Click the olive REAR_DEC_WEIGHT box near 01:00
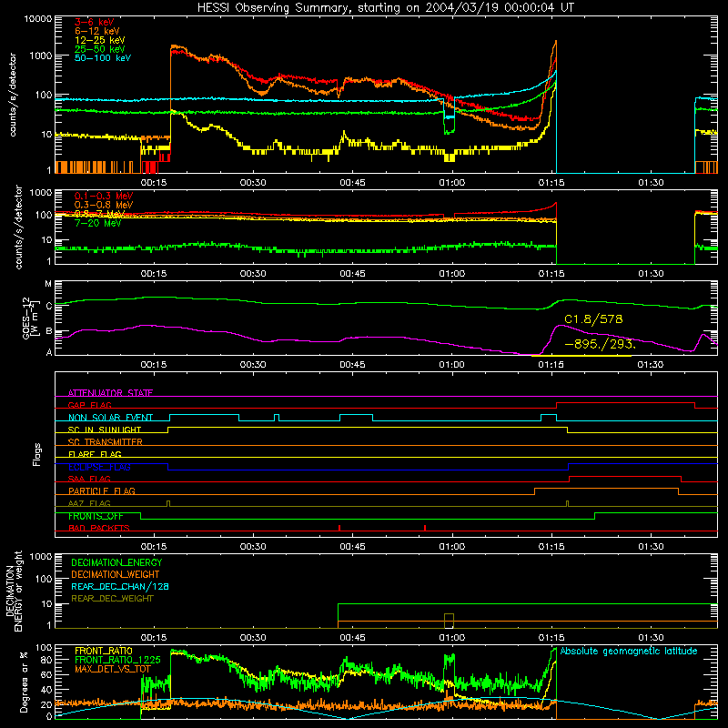728x728 pixels. (x=449, y=621)
